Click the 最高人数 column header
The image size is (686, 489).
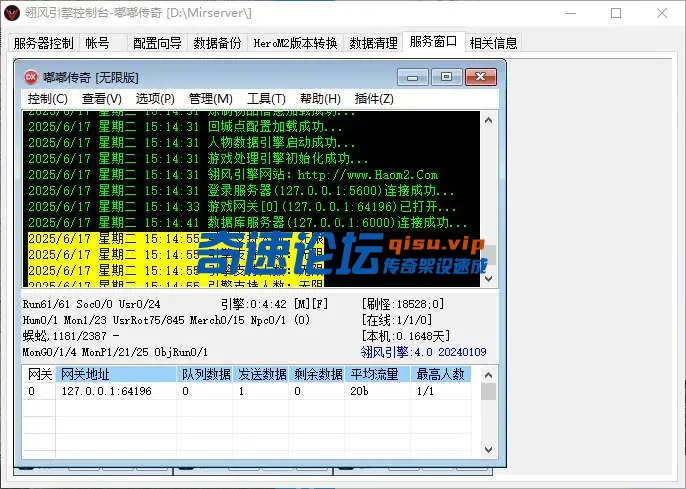pos(441,374)
